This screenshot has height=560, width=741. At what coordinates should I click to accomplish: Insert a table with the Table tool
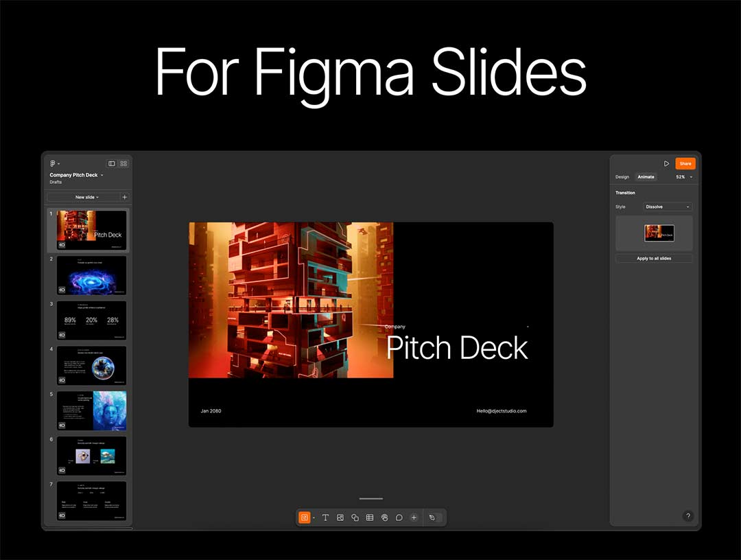(x=370, y=517)
